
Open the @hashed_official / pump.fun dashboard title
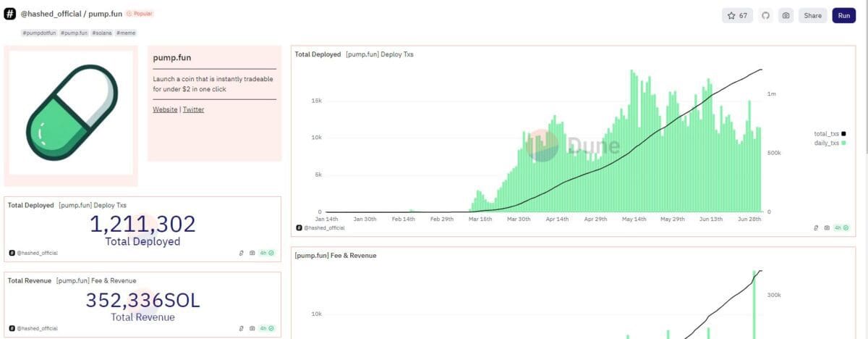tap(71, 14)
